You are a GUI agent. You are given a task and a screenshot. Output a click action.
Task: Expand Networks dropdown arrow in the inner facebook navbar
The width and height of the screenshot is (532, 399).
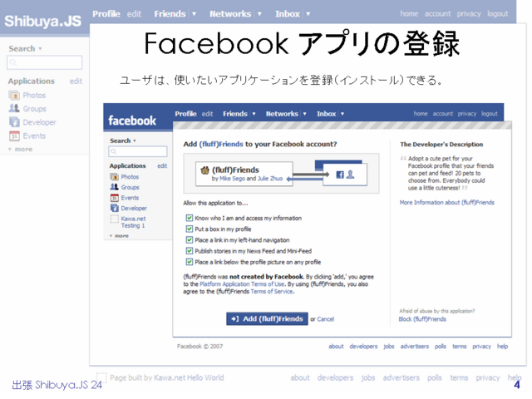click(304, 114)
